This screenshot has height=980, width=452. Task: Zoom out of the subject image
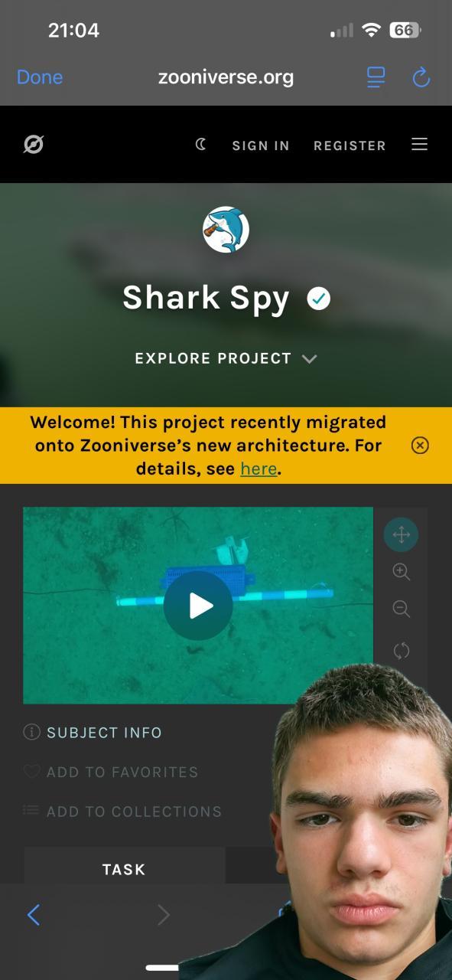click(401, 609)
